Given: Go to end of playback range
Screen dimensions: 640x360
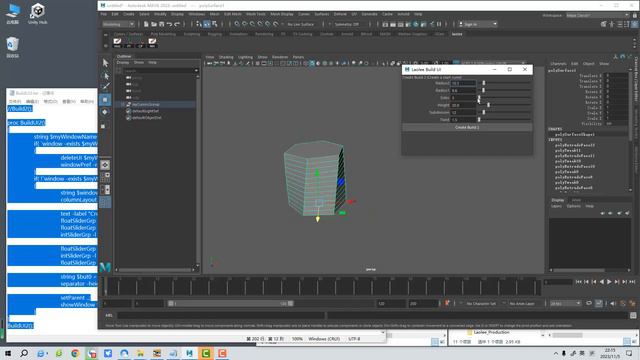Looking at the screenshot, I should coord(632,282).
